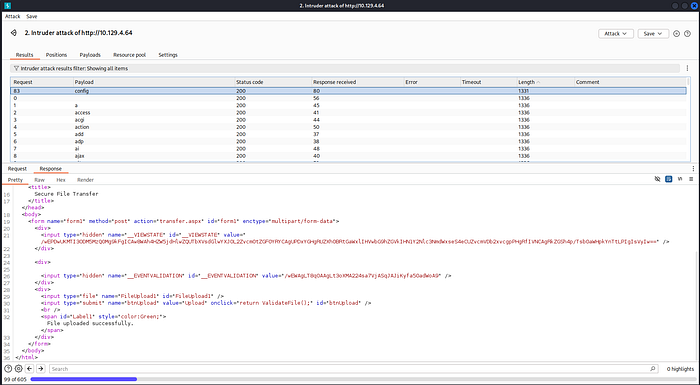Switch to the Response message tab
This screenshot has width=700, height=385.
(x=50, y=168)
